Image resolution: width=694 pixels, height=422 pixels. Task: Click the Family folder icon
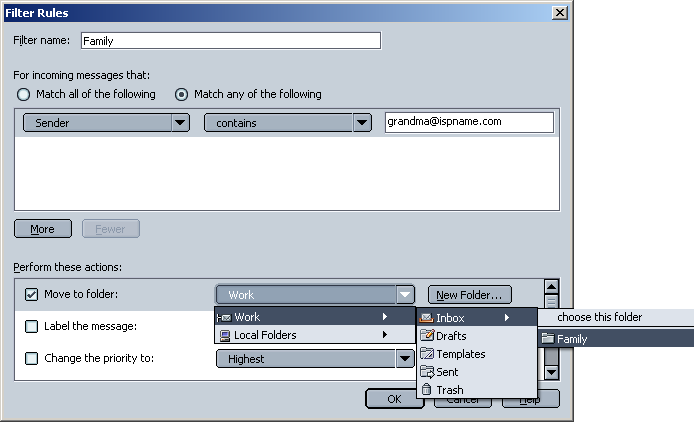coord(548,339)
